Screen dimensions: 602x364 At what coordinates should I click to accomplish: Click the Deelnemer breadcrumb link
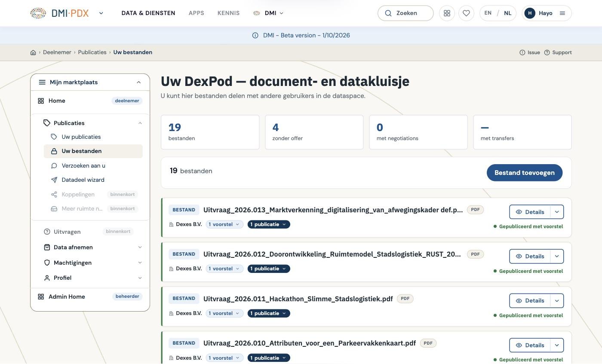click(x=57, y=52)
